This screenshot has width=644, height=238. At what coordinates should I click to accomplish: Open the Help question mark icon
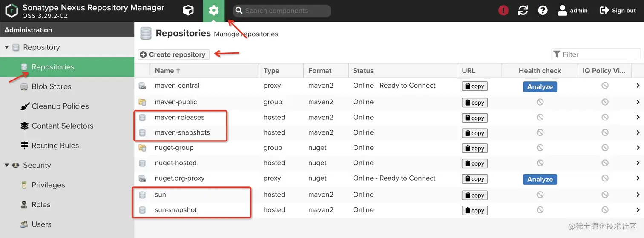[543, 11]
